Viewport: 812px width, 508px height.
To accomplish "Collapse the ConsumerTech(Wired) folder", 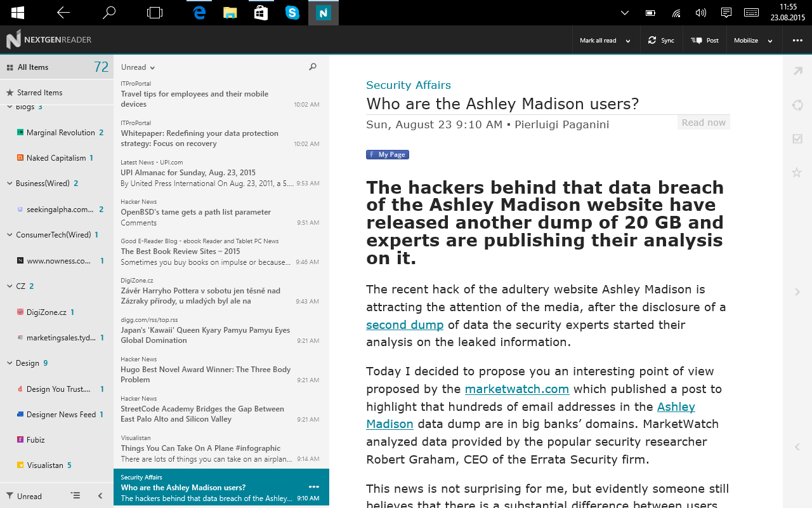I will [x=10, y=235].
